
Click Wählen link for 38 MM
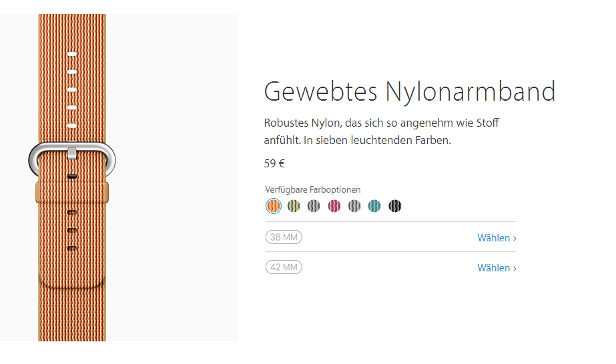pos(497,238)
